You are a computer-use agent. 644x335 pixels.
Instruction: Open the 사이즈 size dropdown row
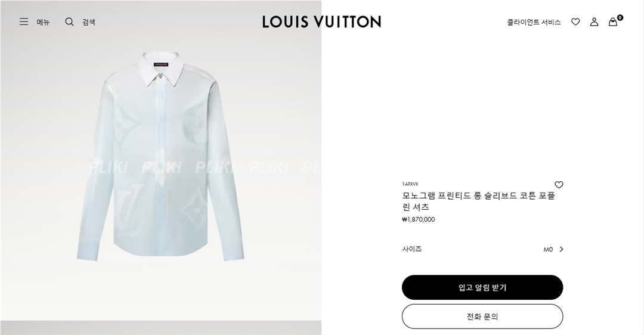[x=482, y=249]
